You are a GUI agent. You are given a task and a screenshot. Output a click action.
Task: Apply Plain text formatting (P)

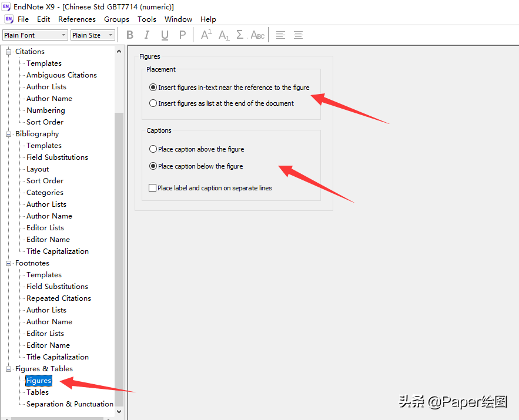[182, 35]
